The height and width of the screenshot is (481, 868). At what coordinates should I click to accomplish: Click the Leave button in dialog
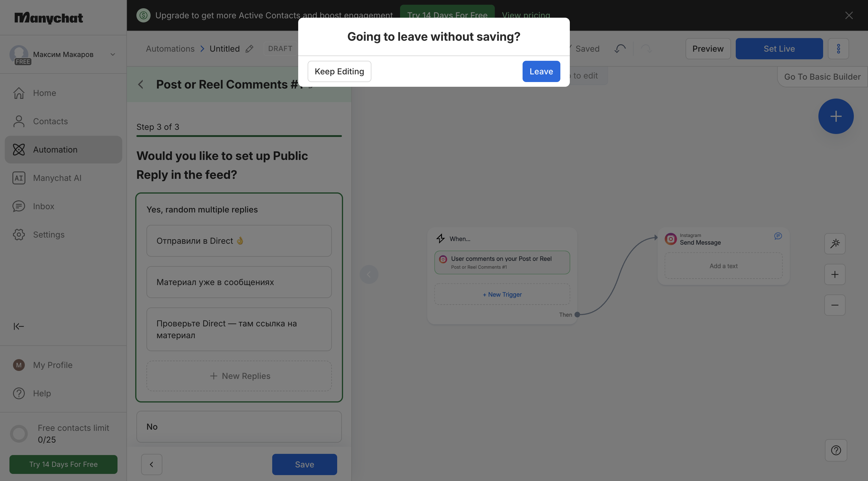pos(541,71)
